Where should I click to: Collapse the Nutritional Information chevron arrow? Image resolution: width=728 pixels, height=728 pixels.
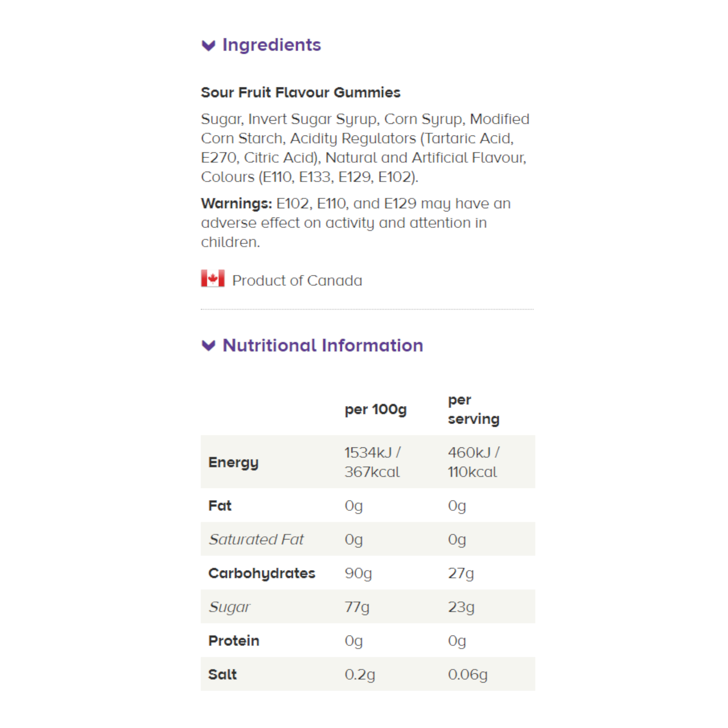[208, 345]
